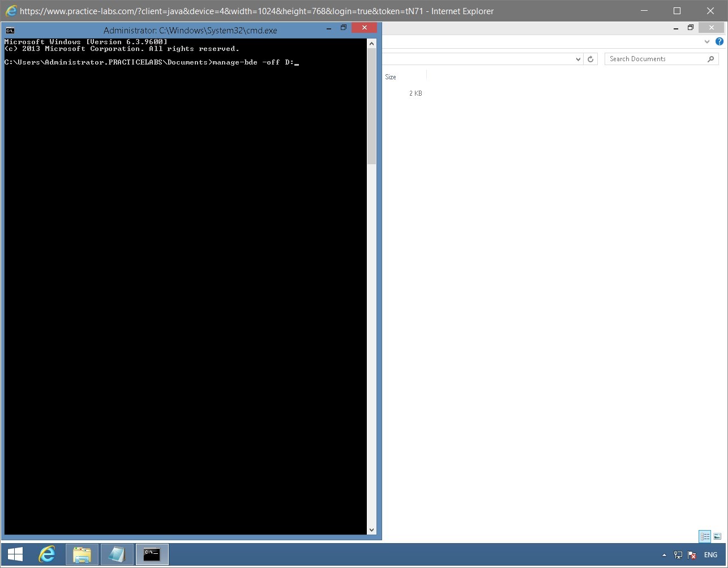Viewport: 728px width, 568px height.
Task: Open the address bar history dropdown
Action: pyautogui.click(x=578, y=58)
